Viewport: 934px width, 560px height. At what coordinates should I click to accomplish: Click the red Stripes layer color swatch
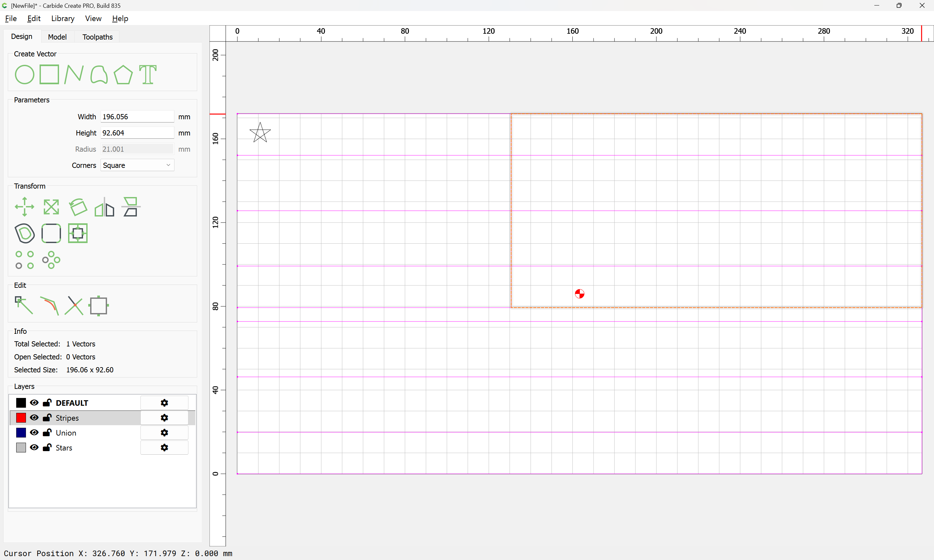[x=21, y=418]
